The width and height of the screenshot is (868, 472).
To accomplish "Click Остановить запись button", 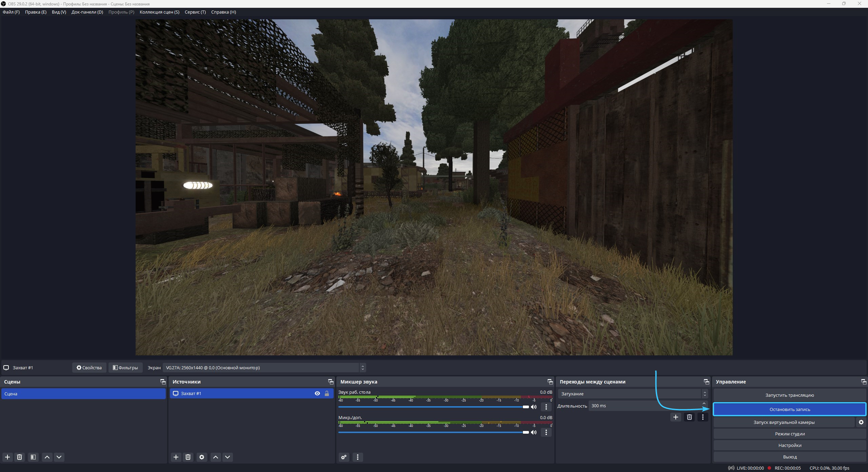I will coord(790,409).
